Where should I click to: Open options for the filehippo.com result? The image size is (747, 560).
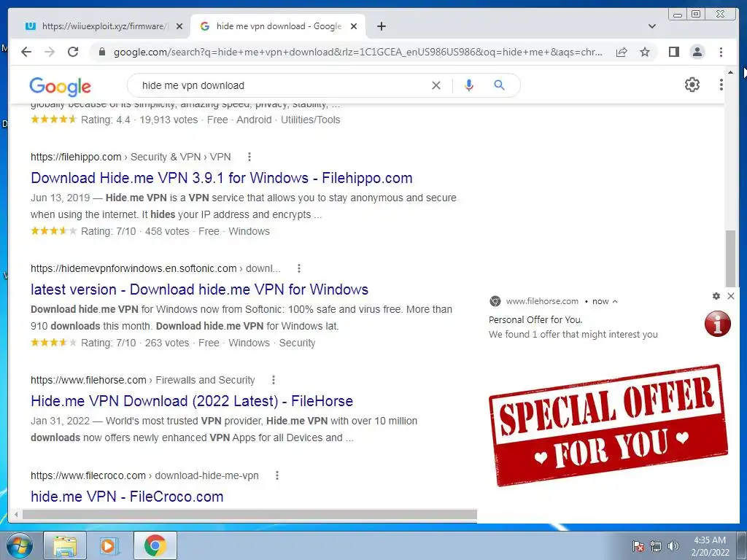[249, 157]
